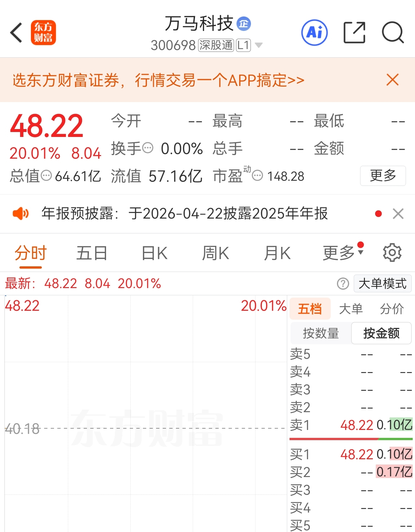The image size is (415, 532).
Task: Tap the 换手 0.00% value
Action: pyautogui.click(x=182, y=148)
